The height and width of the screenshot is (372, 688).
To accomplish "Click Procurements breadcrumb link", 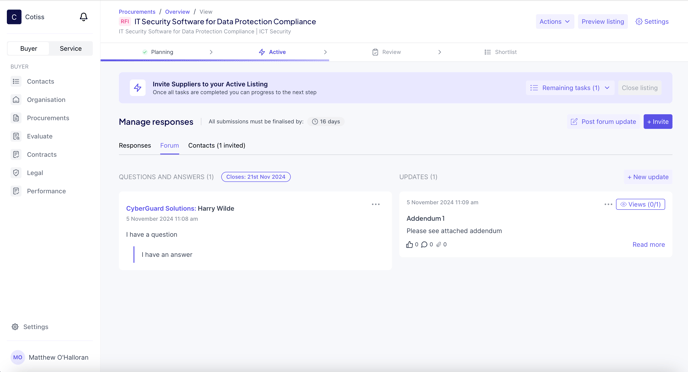I will [137, 12].
